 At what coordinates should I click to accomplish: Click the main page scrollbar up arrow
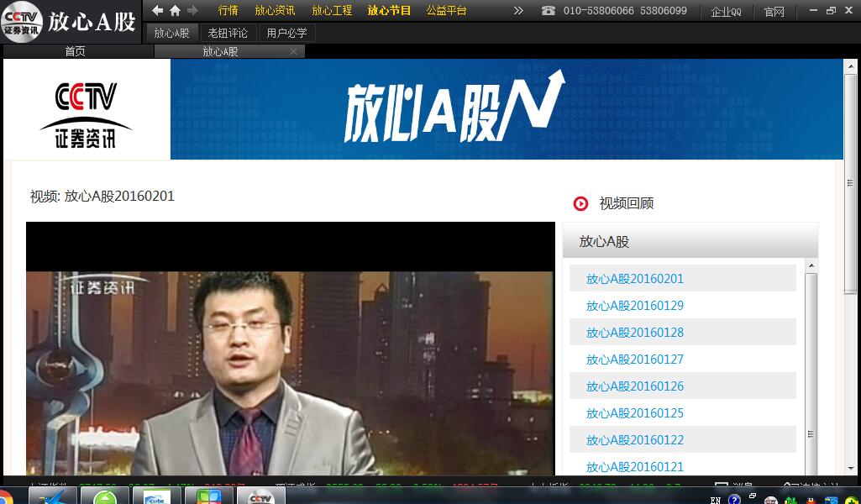851,66
